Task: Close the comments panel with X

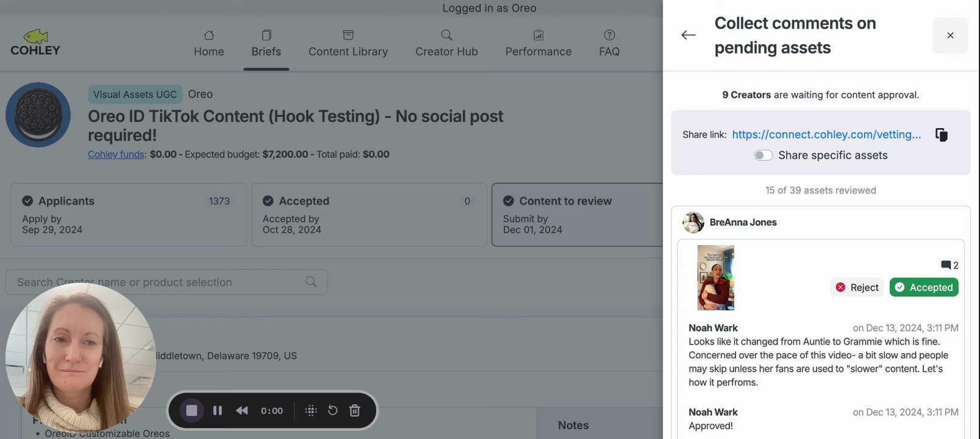Action: click(x=950, y=35)
